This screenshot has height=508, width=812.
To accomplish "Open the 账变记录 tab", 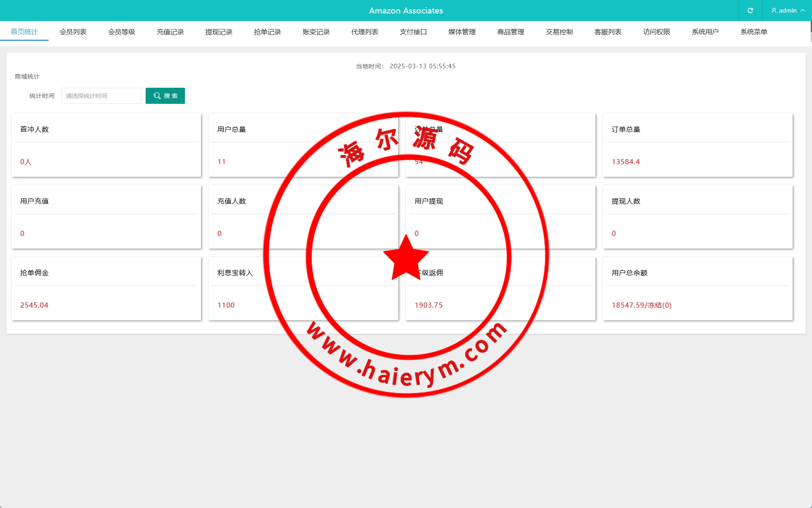I will click(x=316, y=32).
